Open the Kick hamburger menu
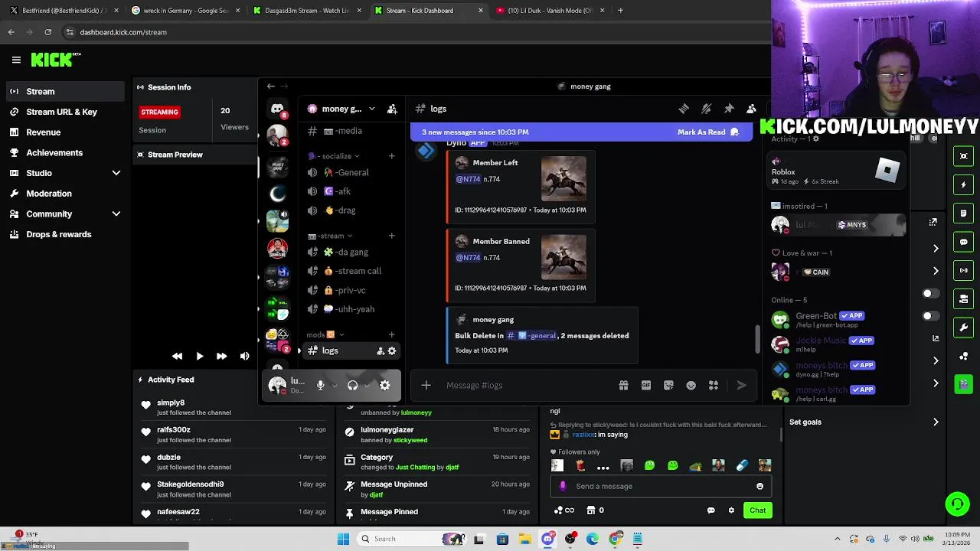 (x=16, y=60)
